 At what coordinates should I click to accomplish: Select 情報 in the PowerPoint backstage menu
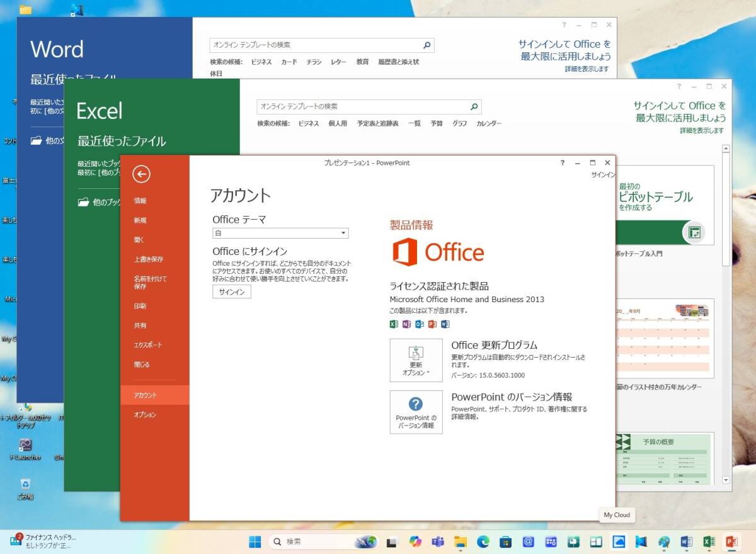click(x=140, y=201)
